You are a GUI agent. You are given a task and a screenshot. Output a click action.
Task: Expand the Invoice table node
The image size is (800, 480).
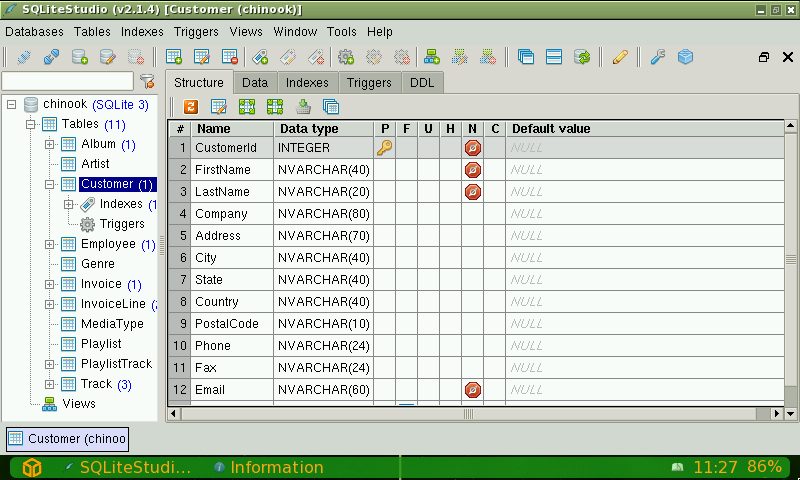(x=49, y=284)
